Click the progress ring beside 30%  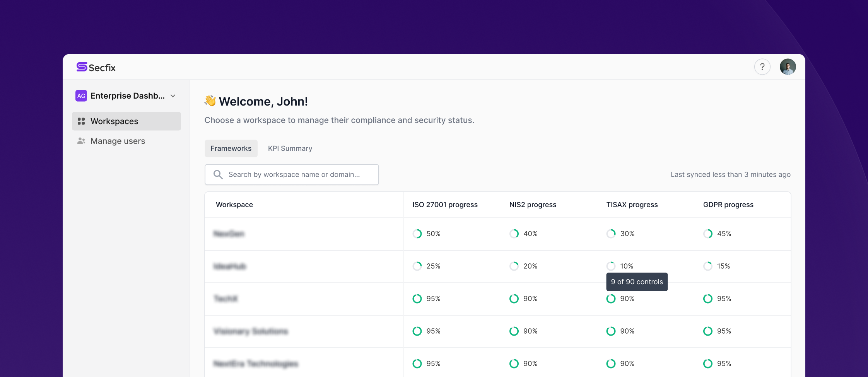[x=611, y=234]
